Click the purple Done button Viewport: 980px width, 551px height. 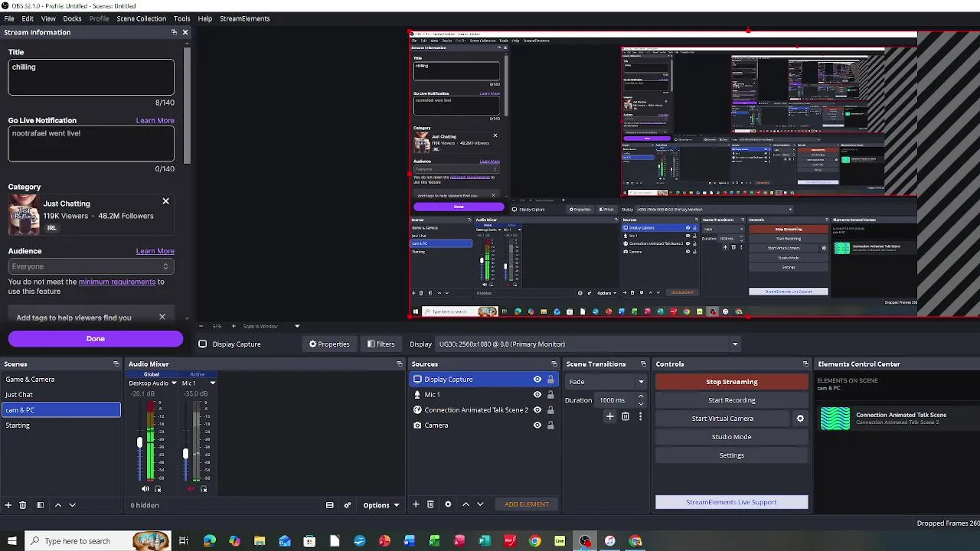pos(96,339)
